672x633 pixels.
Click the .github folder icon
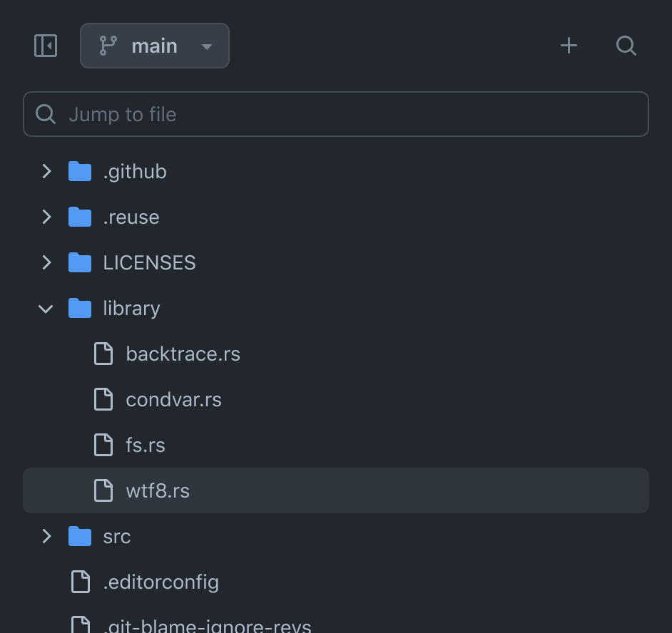[80, 171]
